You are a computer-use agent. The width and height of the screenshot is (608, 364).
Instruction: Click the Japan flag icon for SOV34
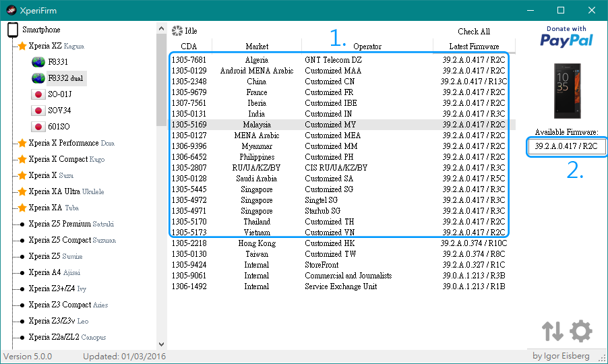point(38,111)
